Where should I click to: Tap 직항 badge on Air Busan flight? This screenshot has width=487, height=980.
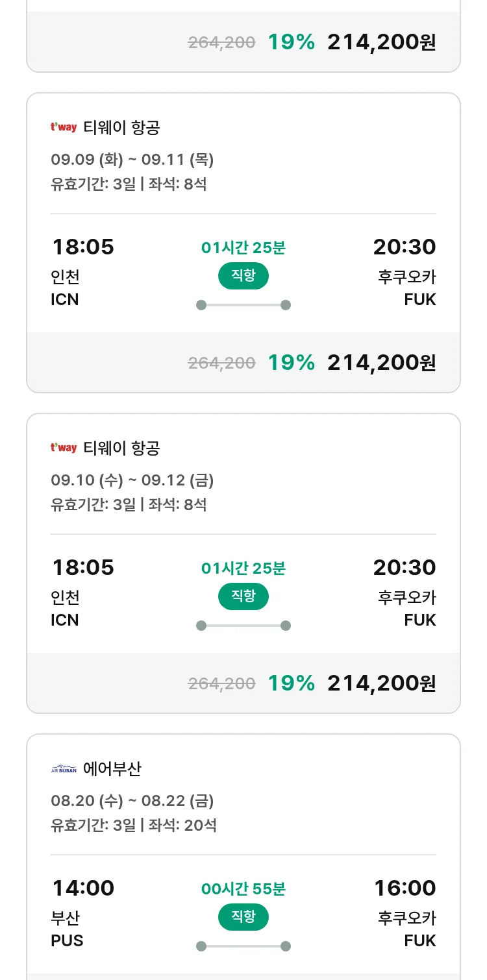coord(243,917)
